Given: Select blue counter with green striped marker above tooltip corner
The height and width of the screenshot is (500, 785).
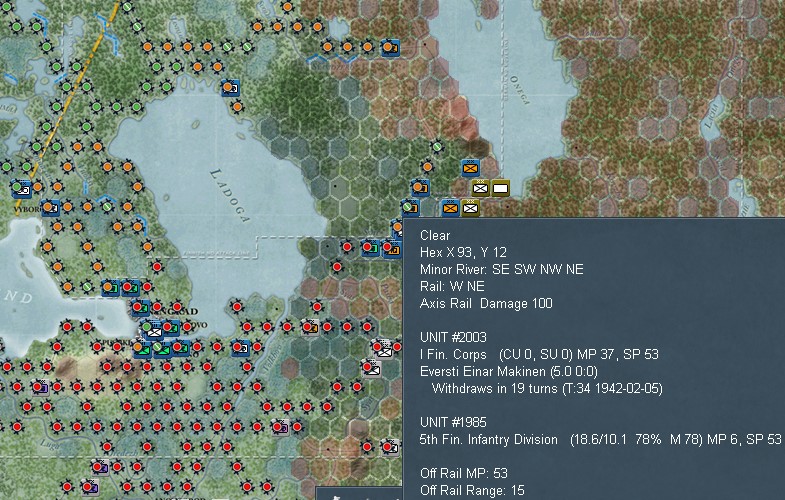Looking at the screenshot, I should pos(410,207).
